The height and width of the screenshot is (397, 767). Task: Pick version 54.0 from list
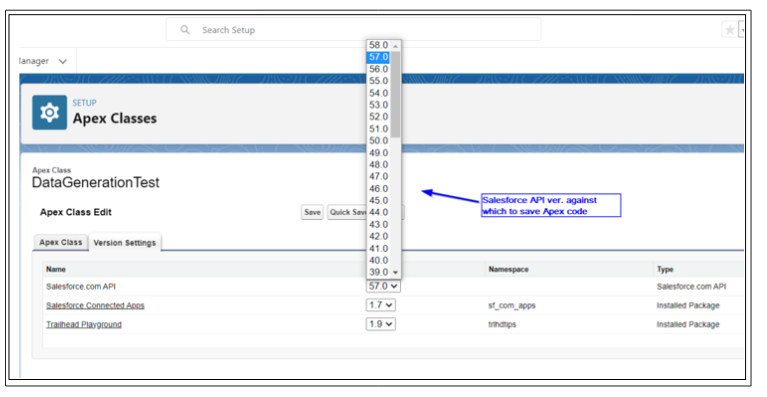pos(379,93)
